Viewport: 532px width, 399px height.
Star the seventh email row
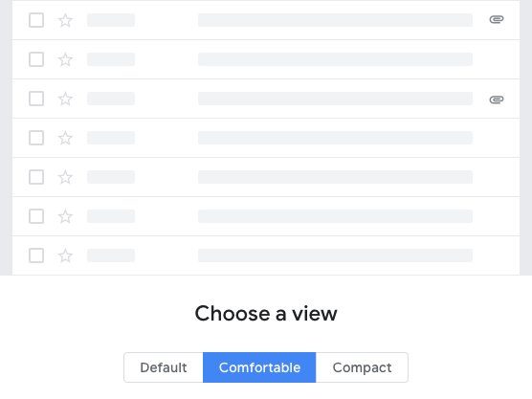[65, 255]
